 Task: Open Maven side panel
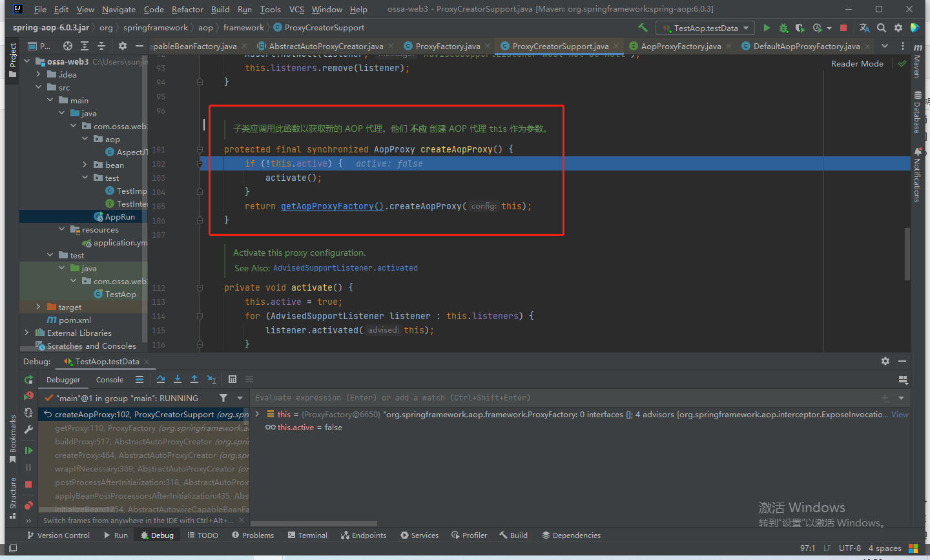point(917,61)
